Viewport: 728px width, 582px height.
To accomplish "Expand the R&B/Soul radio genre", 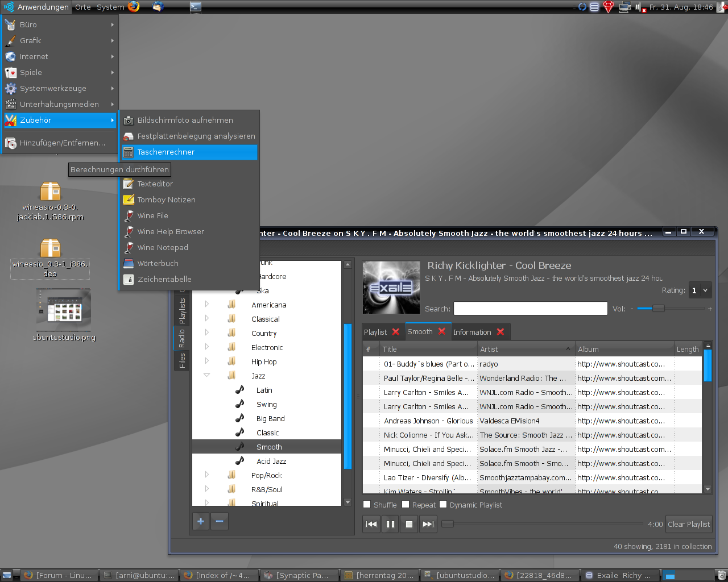I will point(206,489).
